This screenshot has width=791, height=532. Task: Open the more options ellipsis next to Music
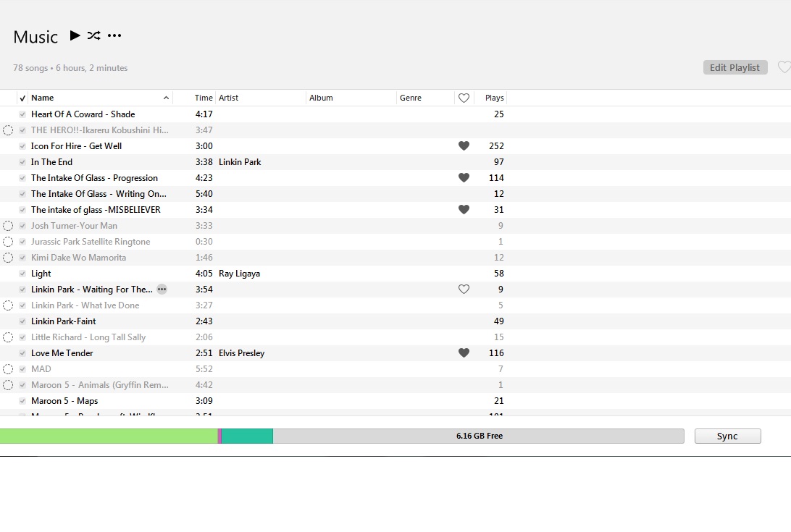(x=114, y=35)
